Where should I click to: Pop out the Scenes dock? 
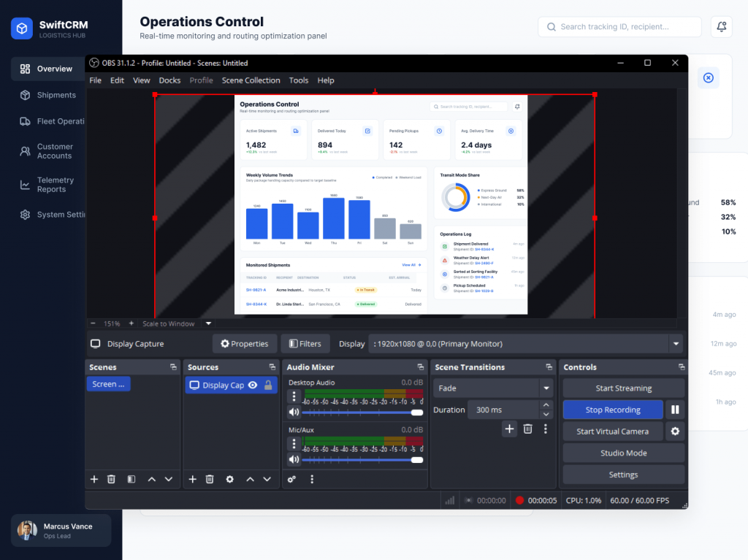coord(173,367)
